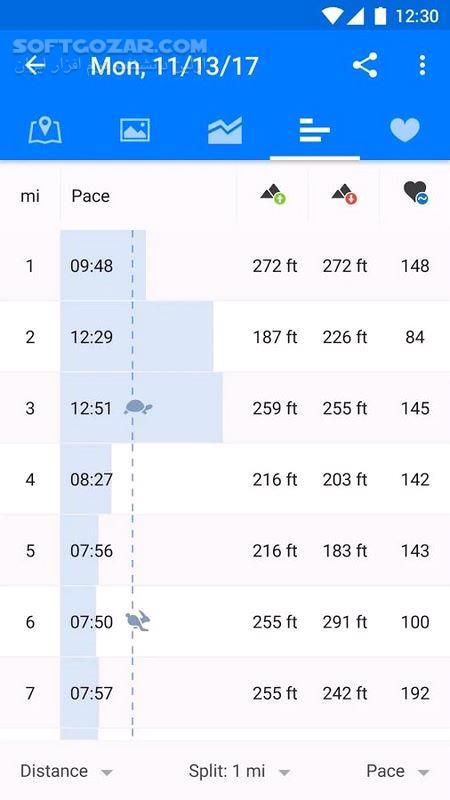Tap the turtle slowest-split icon
This screenshot has height=800, width=450.
coord(138,407)
